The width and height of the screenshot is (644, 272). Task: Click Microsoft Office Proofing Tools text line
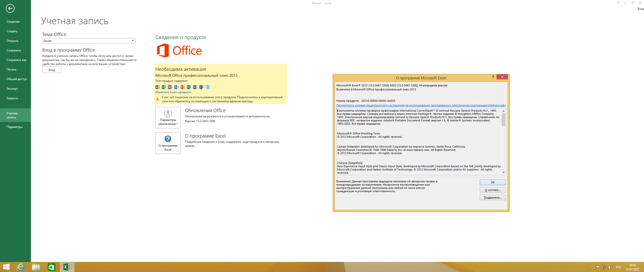(x=358, y=134)
